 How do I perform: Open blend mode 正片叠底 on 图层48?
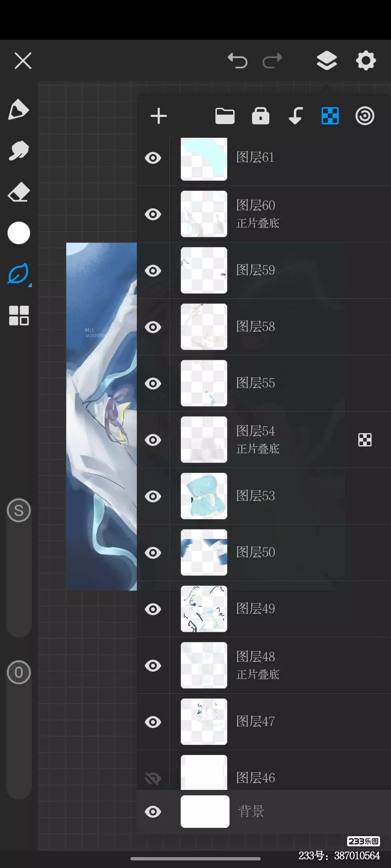tap(258, 675)
